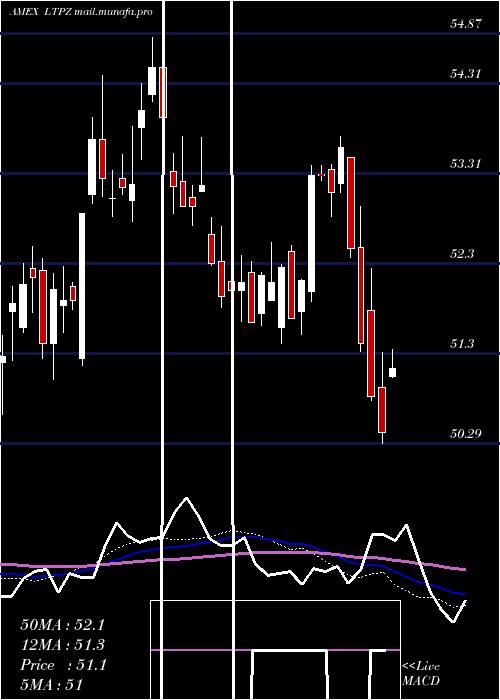Click the tall red candle at the chart peak
Viewport: 500px width, 700px height.
pyautogui.click(x=163, y=92)
